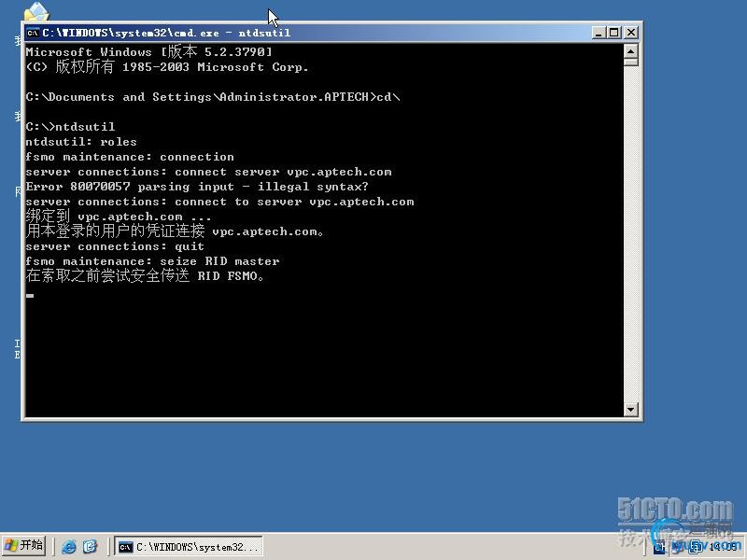
Task: Click the 'server connections: quit' line
Action: [x=115, y=246]
